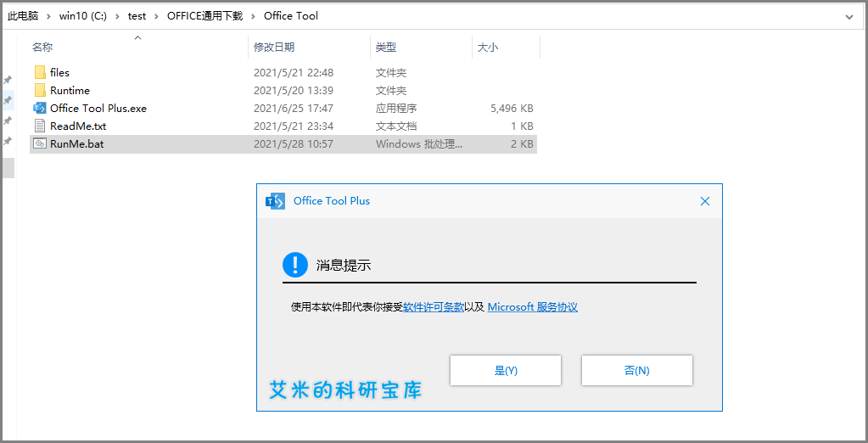Expand the chevron after test in path
Image resolution: width=868 pixels, height=443 pixels.
click(157, 16)
